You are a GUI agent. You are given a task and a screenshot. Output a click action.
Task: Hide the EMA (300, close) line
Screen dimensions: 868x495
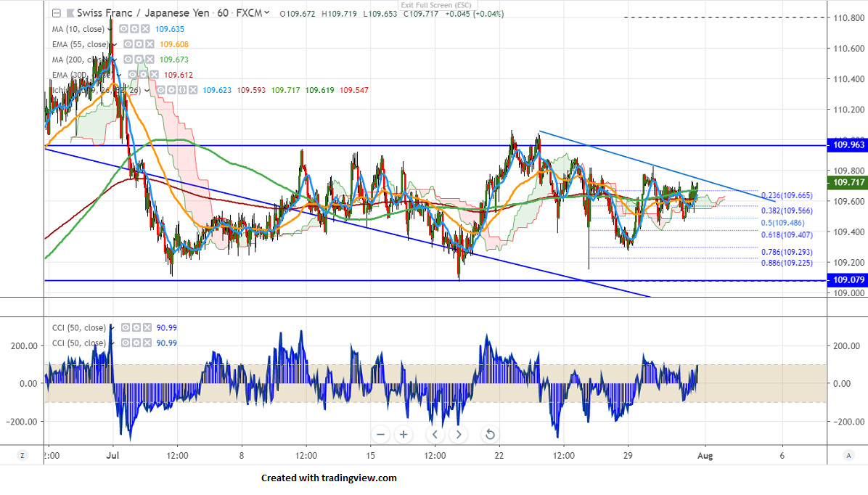pos(133,74)
